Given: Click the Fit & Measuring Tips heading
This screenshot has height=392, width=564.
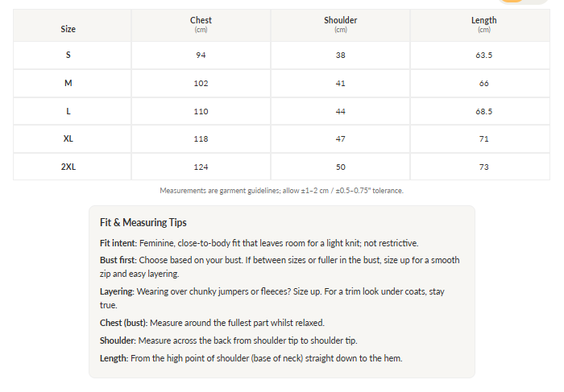Looking at the screenshot, I should pyautogui.click(x=143, y=223).
